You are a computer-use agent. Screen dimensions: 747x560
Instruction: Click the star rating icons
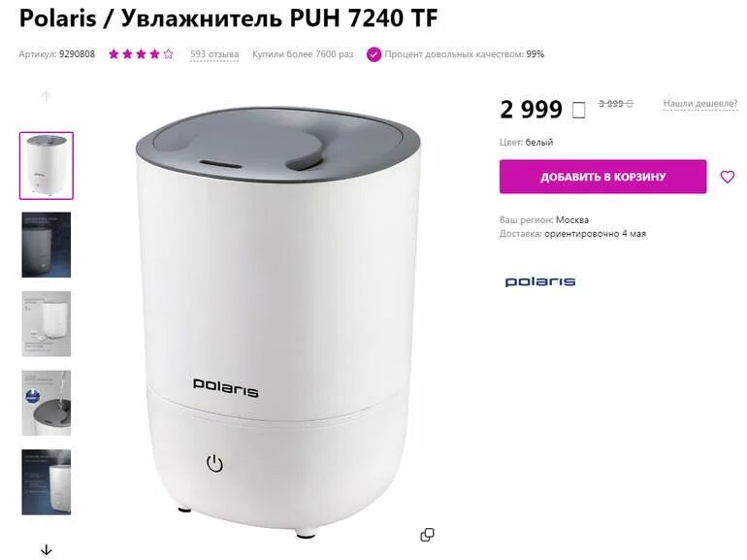(141, 54)
